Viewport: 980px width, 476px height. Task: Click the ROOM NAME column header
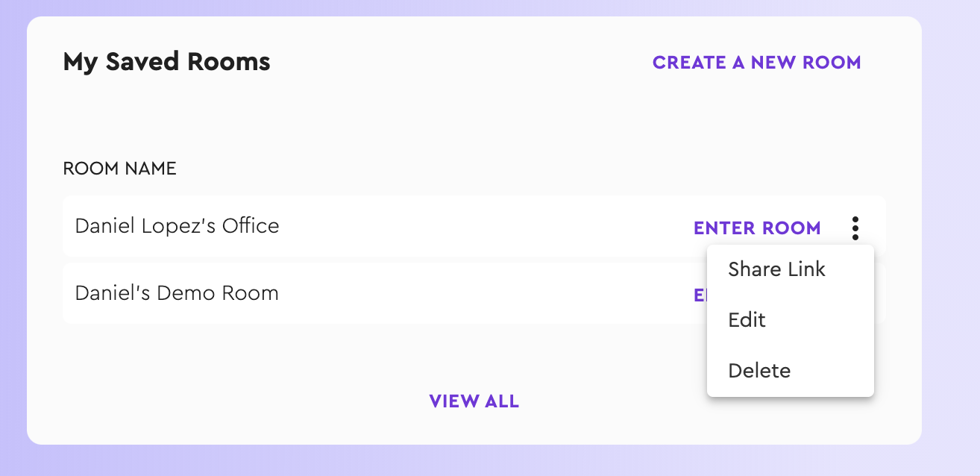tap(119, 169)
